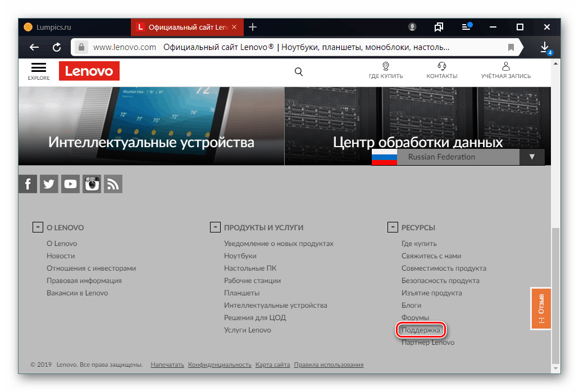579x392 pixels.
Task: Open the Правила использования link
Action: tap(329, 364)
